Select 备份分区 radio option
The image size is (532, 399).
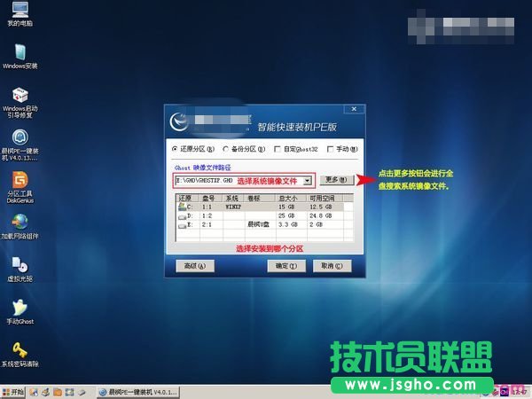pyautogui.click(x=226, y=148)
